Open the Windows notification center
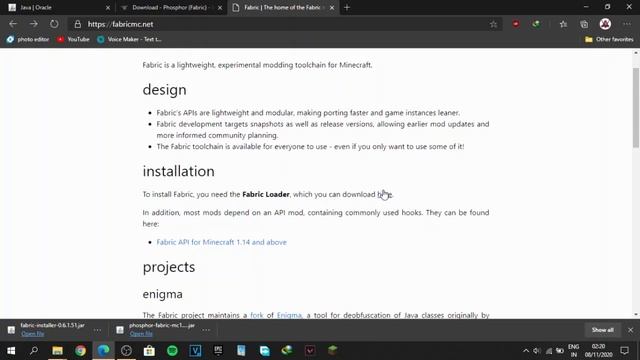 point(624,351)
